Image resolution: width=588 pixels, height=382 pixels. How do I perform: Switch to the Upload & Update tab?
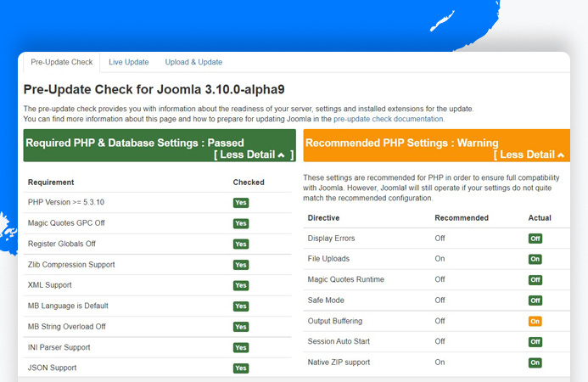(x=193, y=62)
